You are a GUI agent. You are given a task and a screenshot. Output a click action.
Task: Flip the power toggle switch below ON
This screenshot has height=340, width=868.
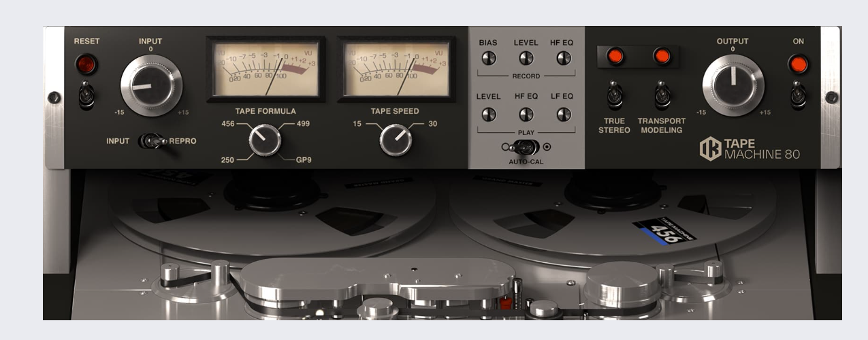[798, 95]
